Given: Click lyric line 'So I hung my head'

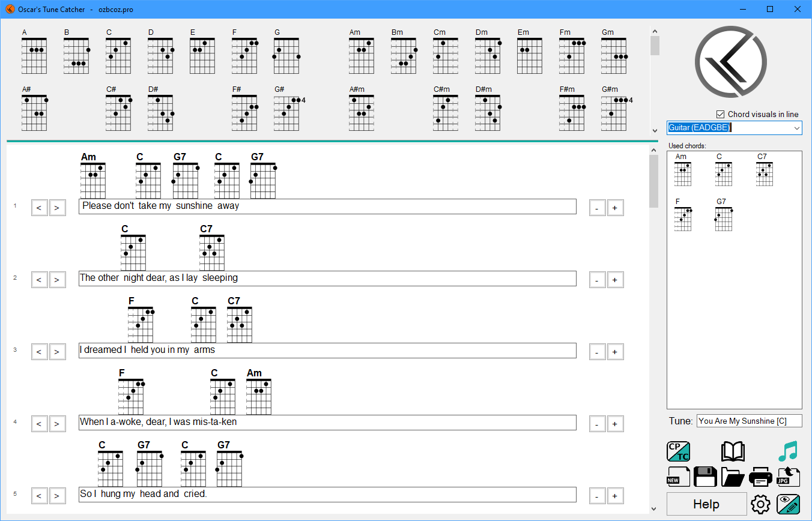Looking at the screenshot, I should point(327,494).
